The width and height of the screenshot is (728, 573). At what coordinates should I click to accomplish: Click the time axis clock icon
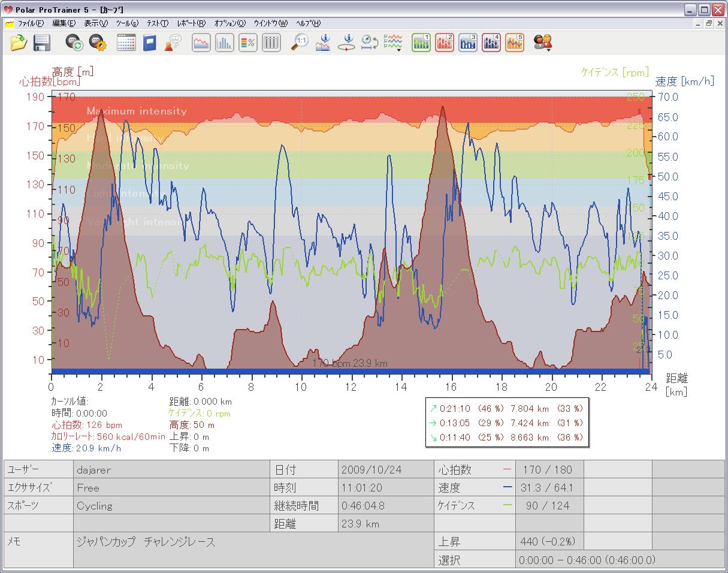[369, 43]
